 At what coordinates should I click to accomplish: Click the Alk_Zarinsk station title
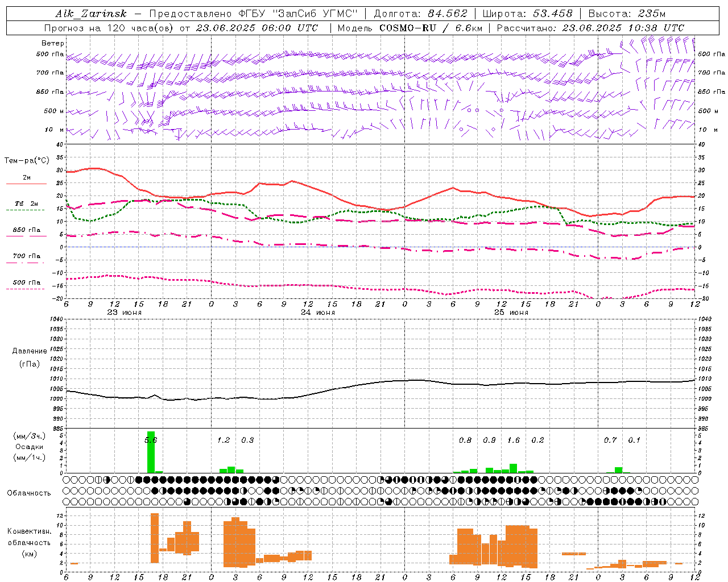(x=91, y=14)
